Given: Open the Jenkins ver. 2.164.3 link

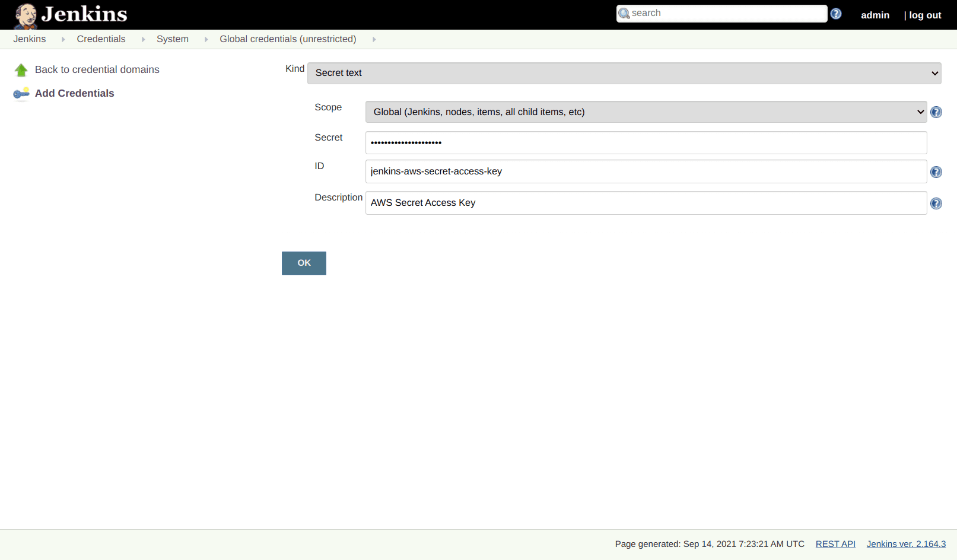Looking at the screenshot, I should pyautogui.click(x=905, y=543).
